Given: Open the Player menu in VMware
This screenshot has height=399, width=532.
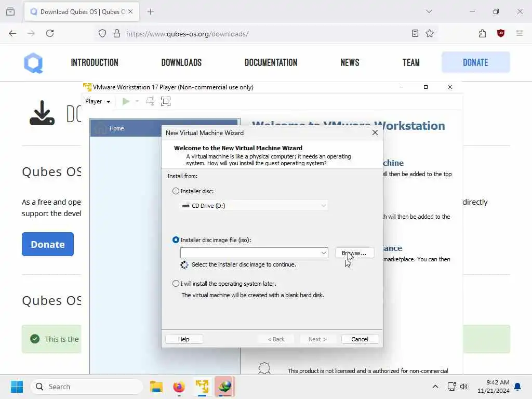Looking at the screenshot, I should [x=97, y=101].
